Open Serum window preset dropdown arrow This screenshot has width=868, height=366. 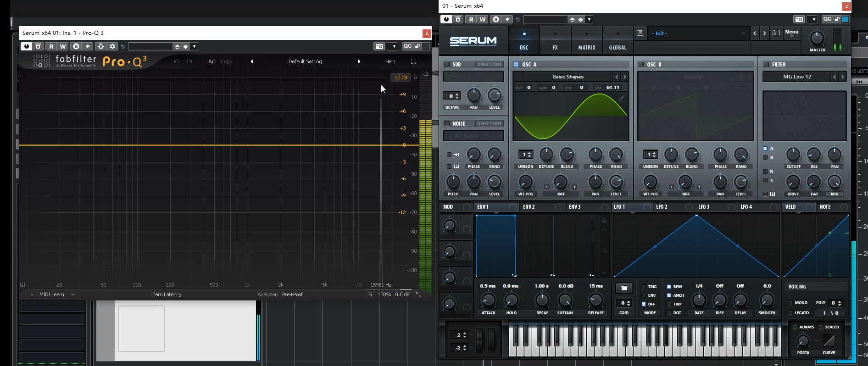point(589,19)
